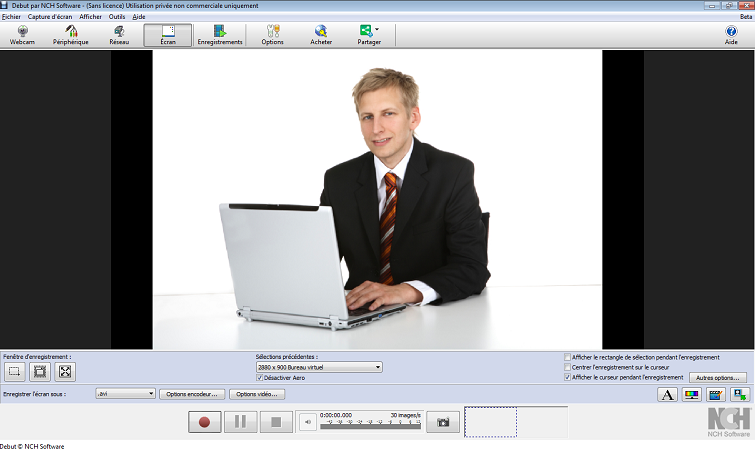Stop the recording

pos(276,422)
